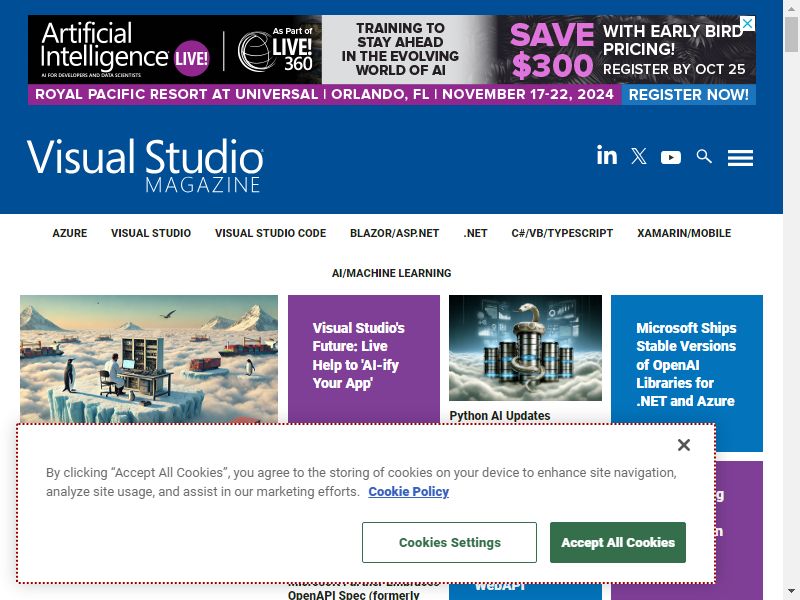This screenshot has height=600, width=800.
Task: Open the hamburger menu icon
Action: (x=740, y=158)
